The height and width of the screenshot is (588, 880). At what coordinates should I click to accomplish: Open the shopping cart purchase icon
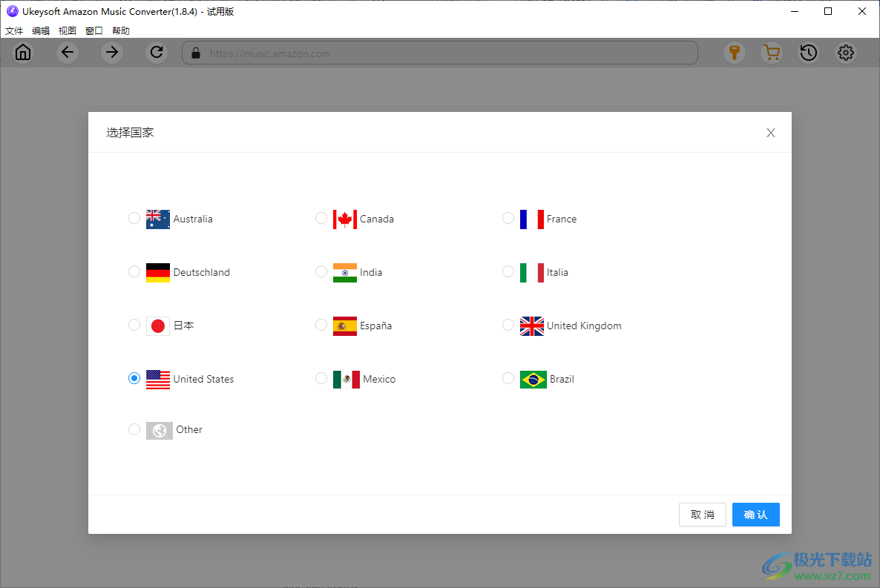coord(772,53)
